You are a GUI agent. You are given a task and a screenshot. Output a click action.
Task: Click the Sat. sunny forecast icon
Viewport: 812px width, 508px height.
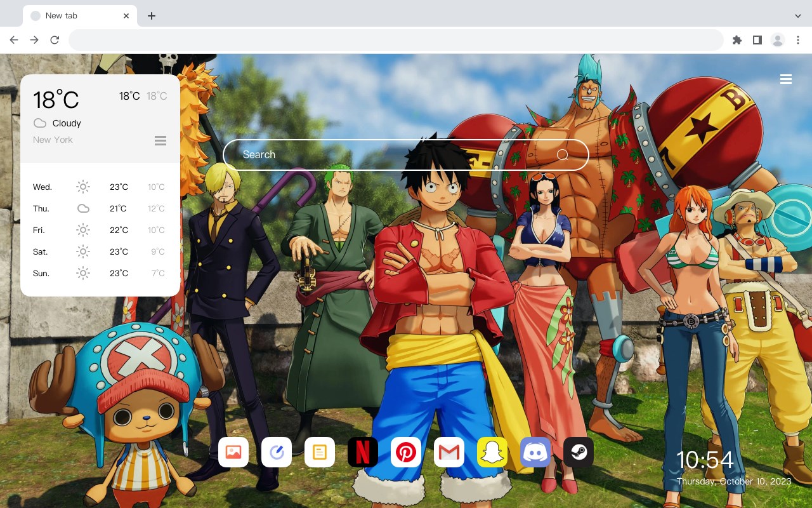pyautogui.click(x=83, y=251)
